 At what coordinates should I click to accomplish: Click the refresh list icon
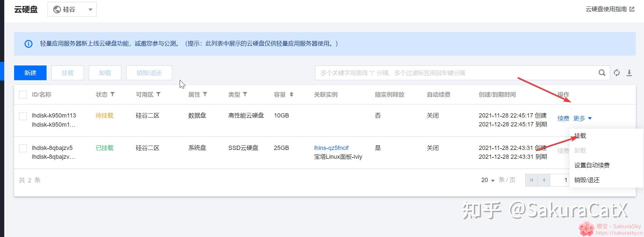[x=616, y=73]
